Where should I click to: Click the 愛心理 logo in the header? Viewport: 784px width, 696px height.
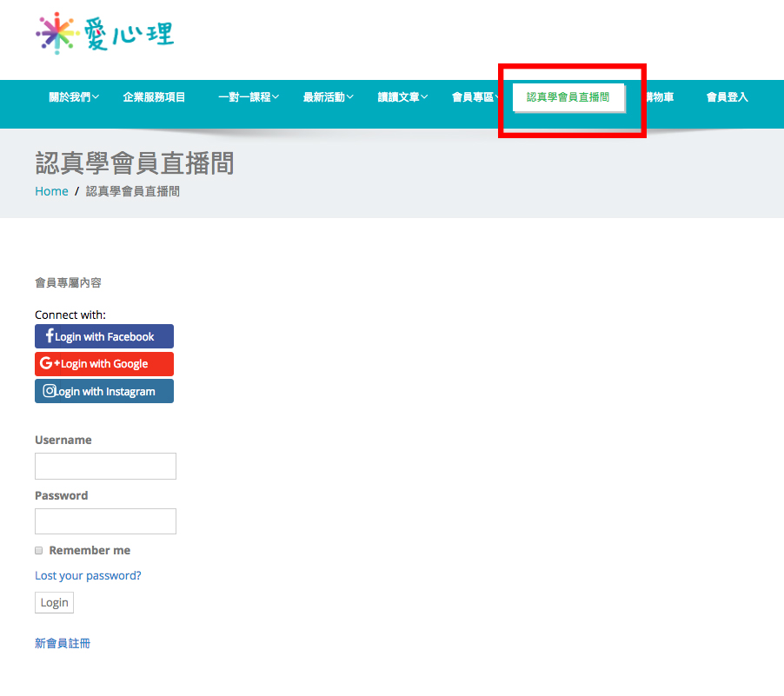tap(104, 34)
